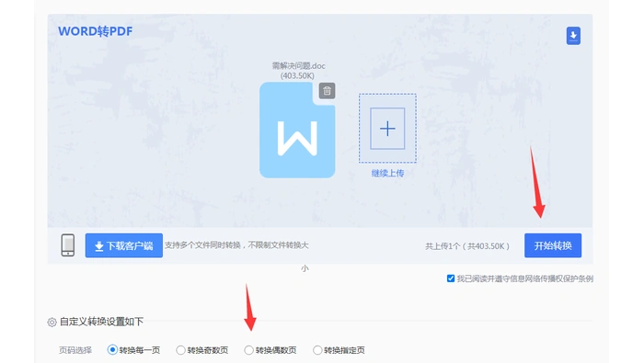Delete the uploaded doc with trash icon
The height and width of the screenshot is (363, 644).
pyautogui.click(x=327, y=91)
